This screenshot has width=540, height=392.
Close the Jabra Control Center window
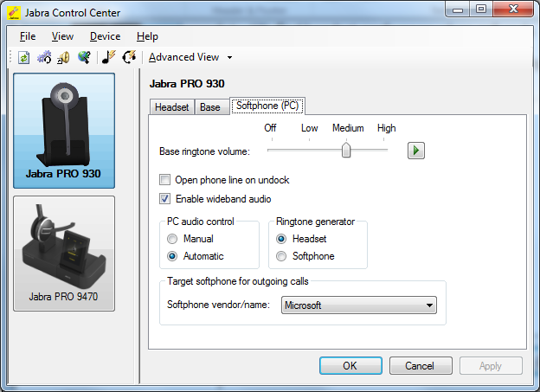513,10
